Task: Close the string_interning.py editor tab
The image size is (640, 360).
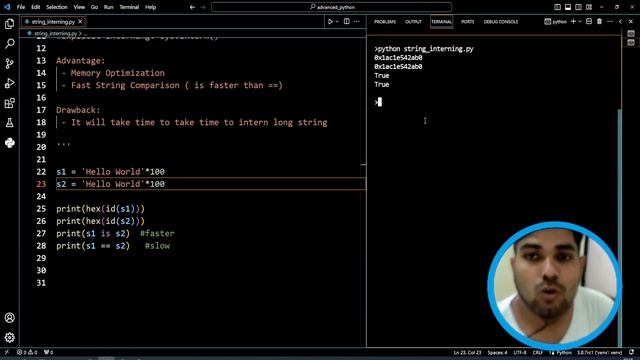Action: tap(80, 22)
